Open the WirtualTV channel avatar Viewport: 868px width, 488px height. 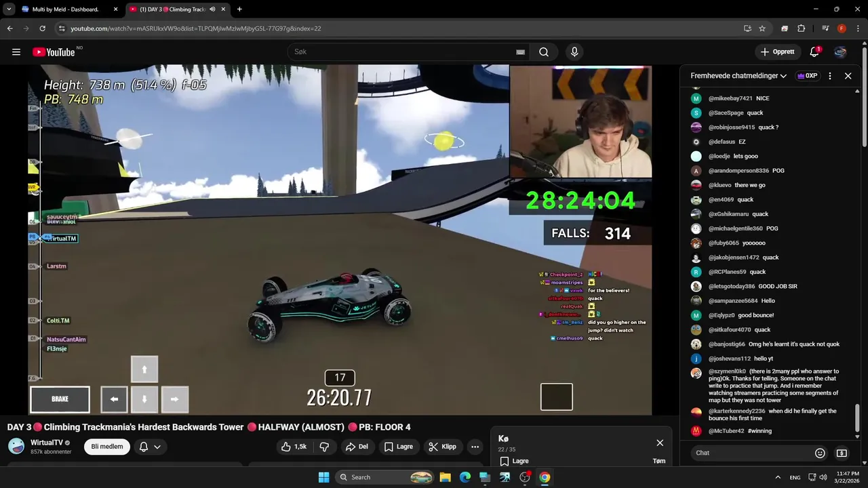point(16,446)
